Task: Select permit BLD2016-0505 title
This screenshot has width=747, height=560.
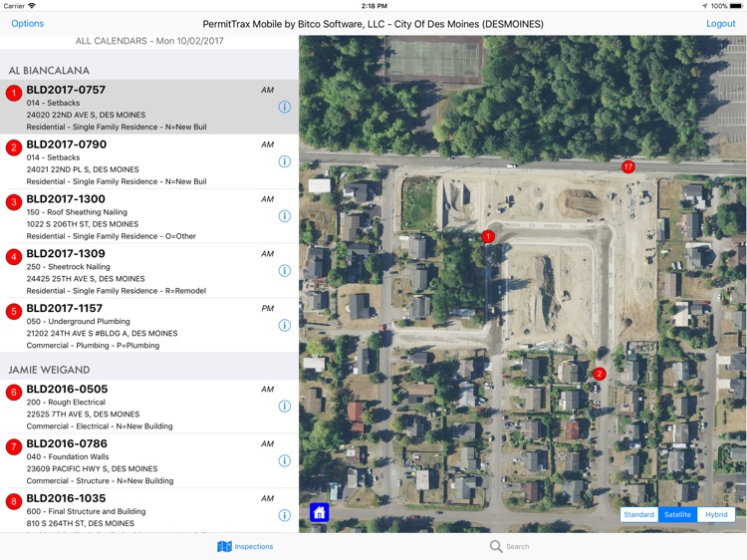Action: coord(67,389)
